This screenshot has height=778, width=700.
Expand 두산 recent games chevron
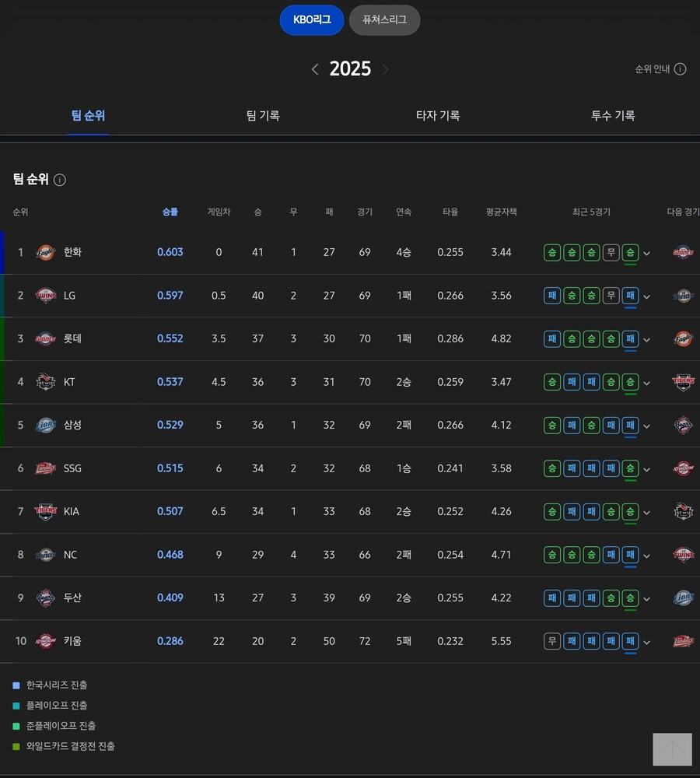pos(646,599)
